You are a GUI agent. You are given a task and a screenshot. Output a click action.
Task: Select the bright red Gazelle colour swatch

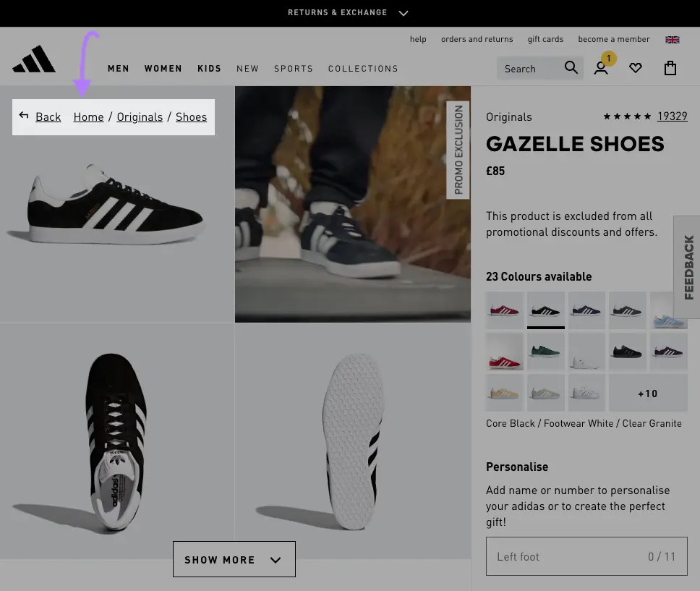point(505,352)
